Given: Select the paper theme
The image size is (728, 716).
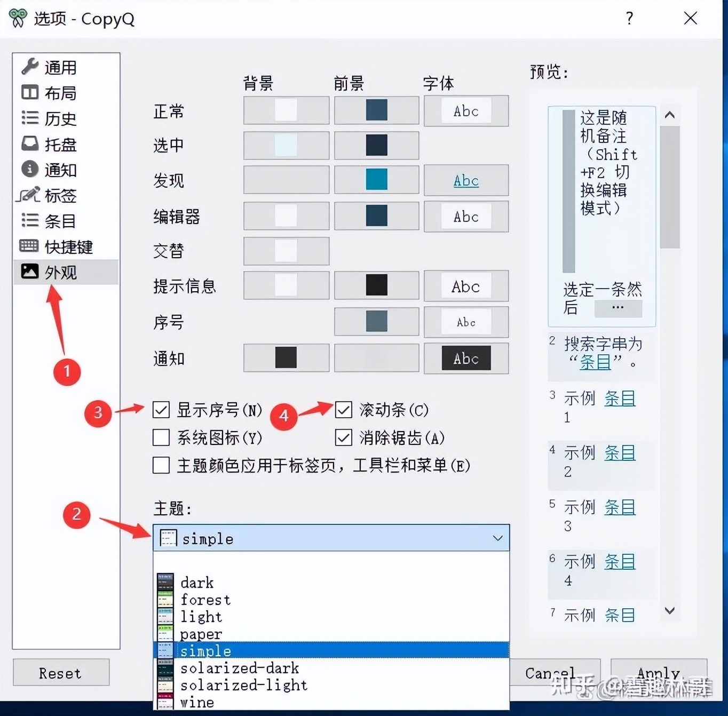Looking at the screenshot, I should point(331,633).
